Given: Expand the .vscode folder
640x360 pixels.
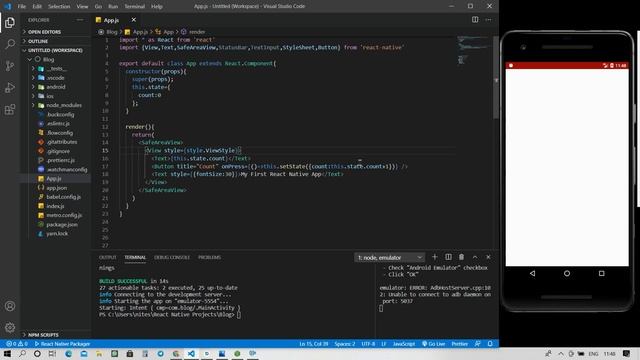Looking at the screenshot, I should coord(55,78).
